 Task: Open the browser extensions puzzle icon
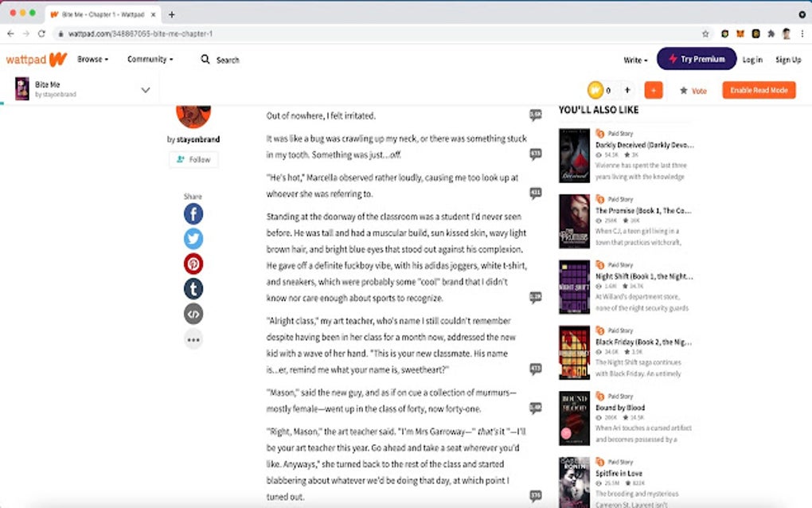click(771, 33)
